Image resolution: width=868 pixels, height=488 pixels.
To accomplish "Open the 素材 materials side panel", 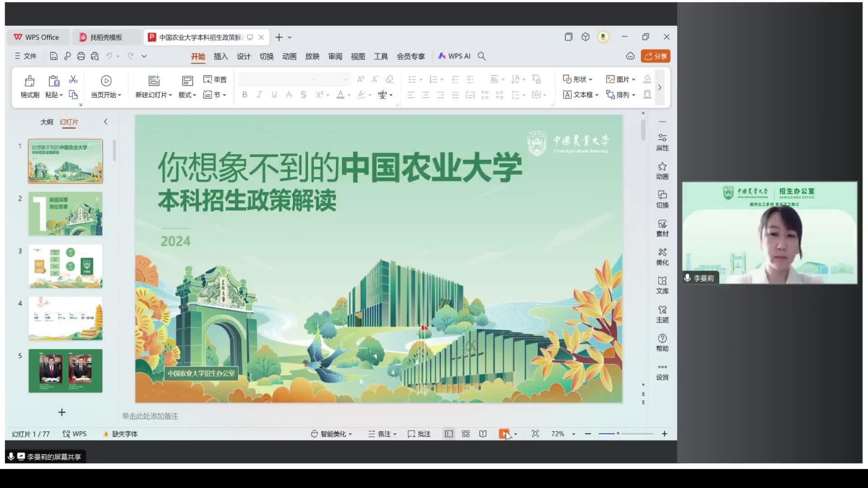I will (x=662, y=228).
